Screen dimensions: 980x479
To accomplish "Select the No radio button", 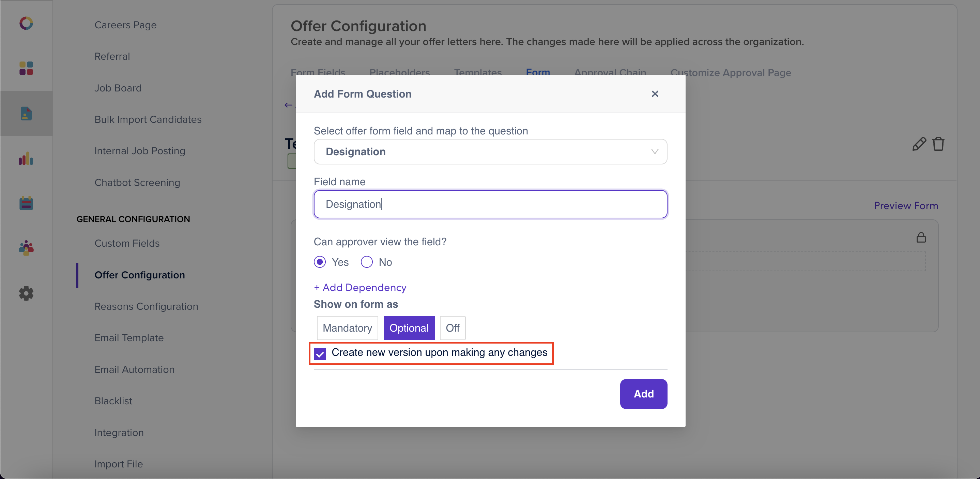I will (x=366, y=262).
